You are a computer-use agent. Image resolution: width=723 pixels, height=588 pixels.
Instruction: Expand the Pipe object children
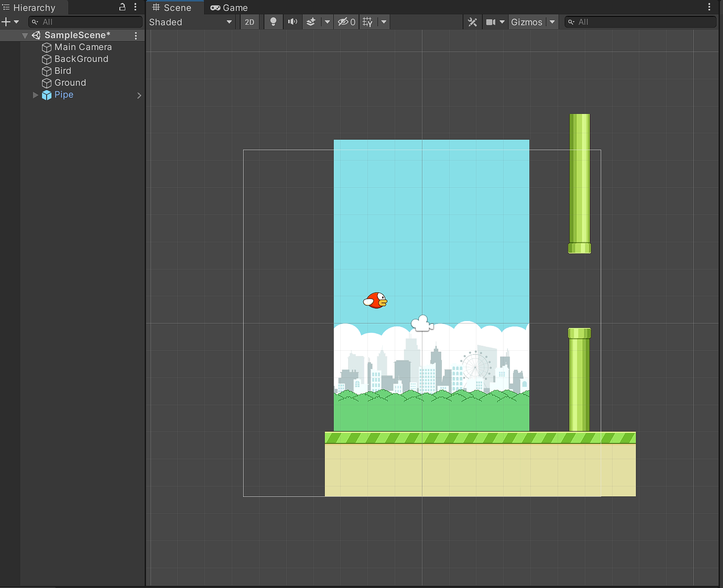(35, 95)
